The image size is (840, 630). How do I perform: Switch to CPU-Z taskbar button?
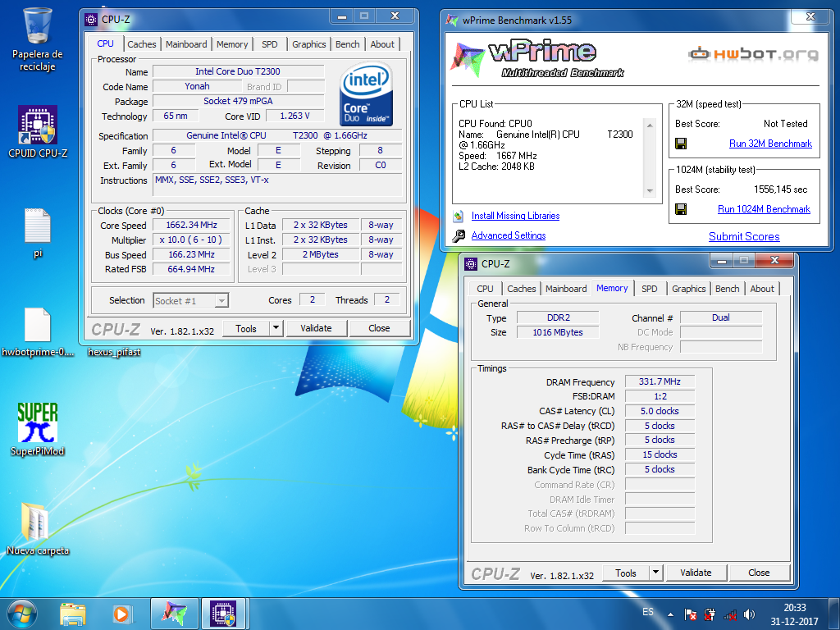[223, 614]
